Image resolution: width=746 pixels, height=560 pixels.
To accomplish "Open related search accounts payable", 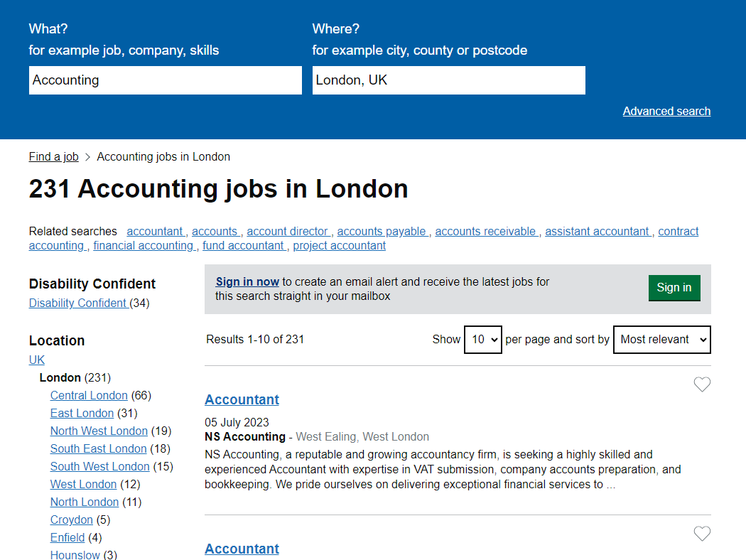I will pyautogui.click(x=382, y=232).
